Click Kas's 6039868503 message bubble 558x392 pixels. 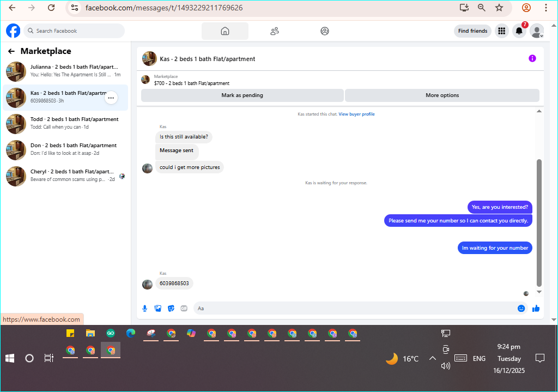click(x=174, y=284)
